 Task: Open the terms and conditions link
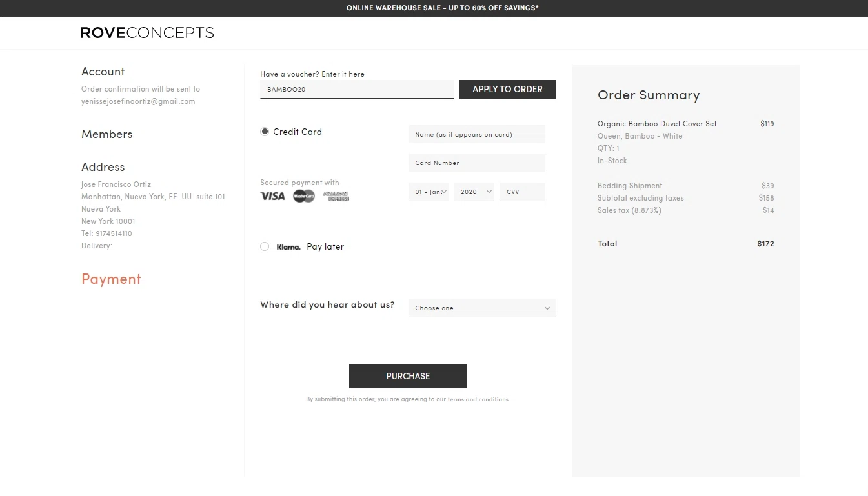(x=478, y=399)
